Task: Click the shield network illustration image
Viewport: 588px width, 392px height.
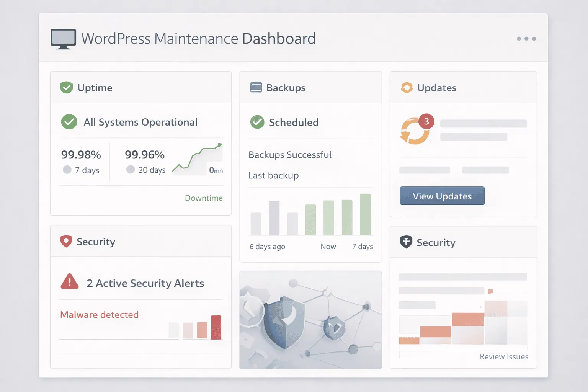Action: pos(310,320)
